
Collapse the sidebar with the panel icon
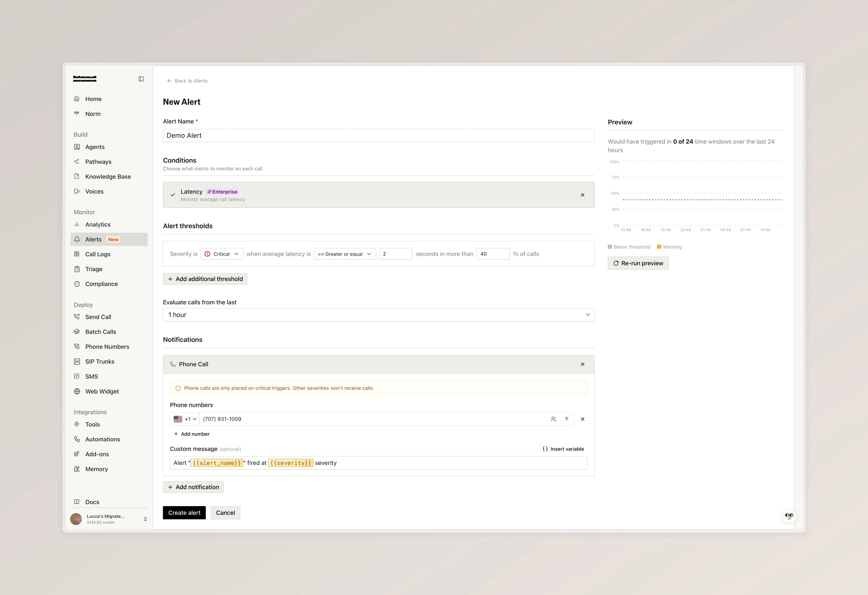pos(141,79)
